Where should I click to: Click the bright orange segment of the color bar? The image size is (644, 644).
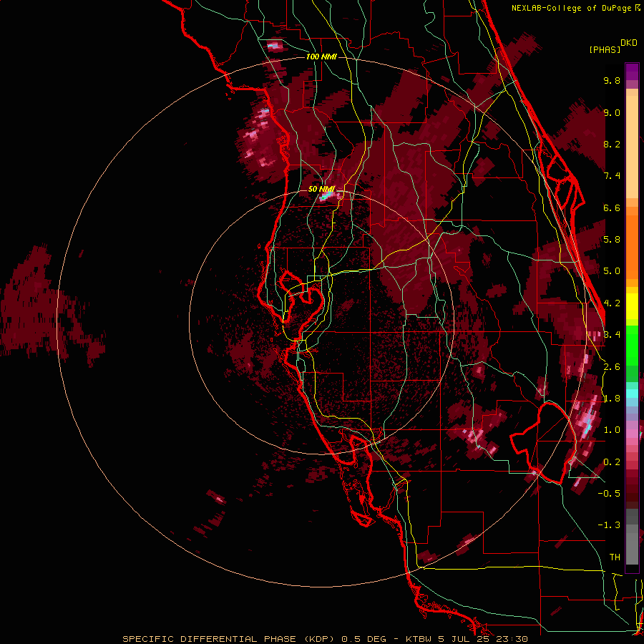coord(632,246)
